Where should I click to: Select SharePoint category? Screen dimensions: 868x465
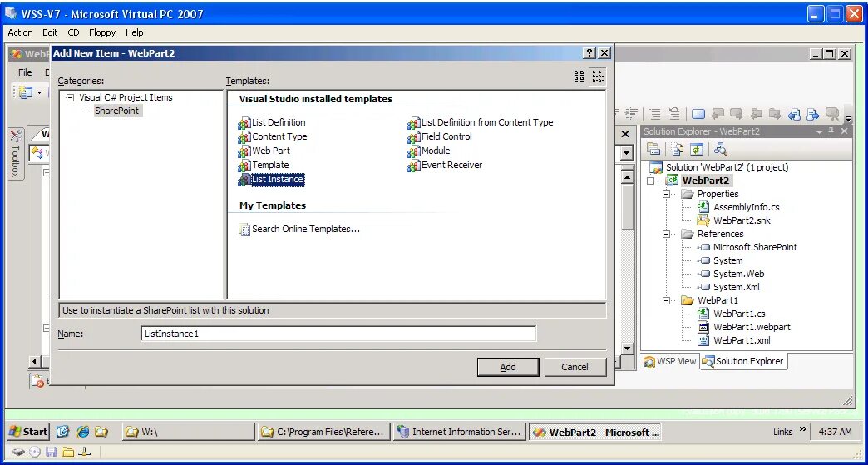pyautogui.click(x=116, y=111)
